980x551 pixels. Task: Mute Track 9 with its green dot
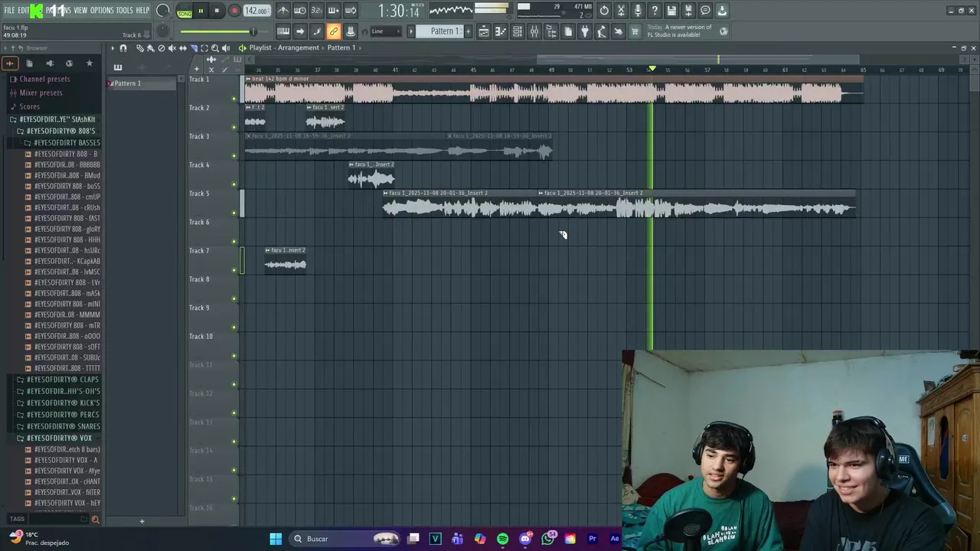tap(234, 328)
